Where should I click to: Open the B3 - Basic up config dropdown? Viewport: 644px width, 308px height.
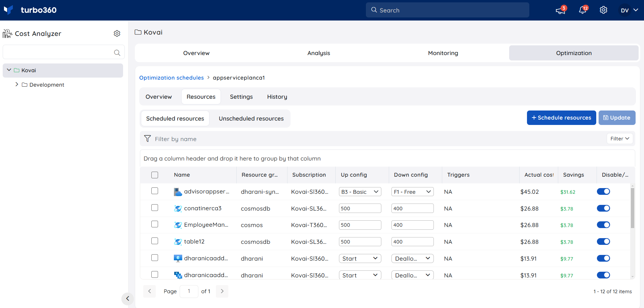pos(360,192)
